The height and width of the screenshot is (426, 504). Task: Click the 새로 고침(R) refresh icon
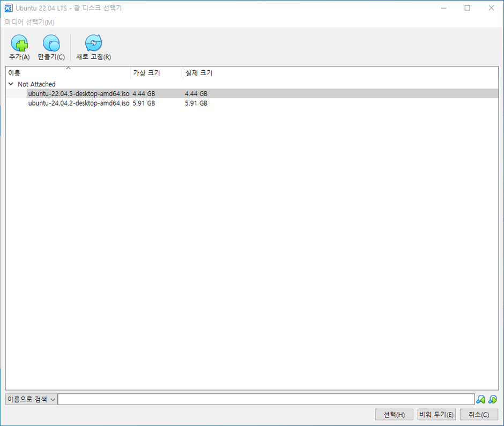(93, 43)
